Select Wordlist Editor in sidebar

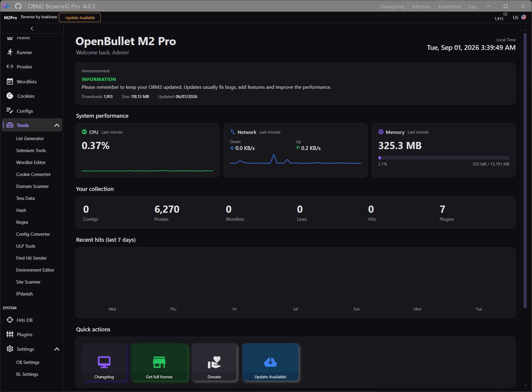click(x=31, y=163)
